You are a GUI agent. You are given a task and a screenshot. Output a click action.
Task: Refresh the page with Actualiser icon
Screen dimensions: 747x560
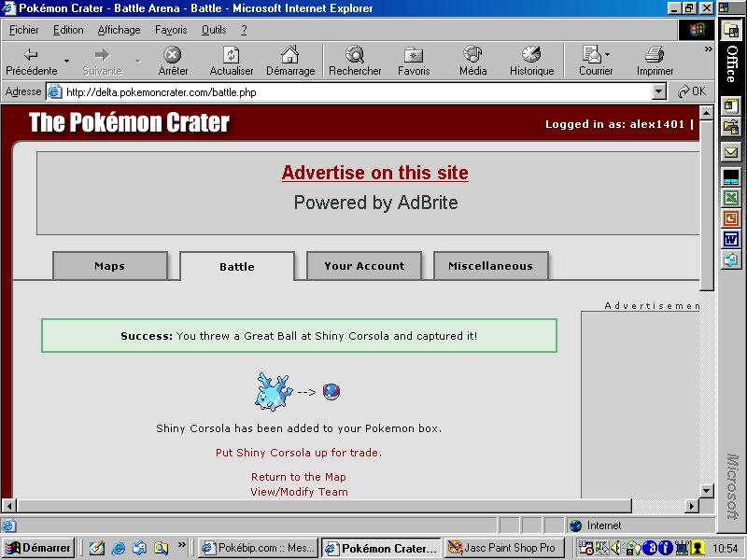231,55
